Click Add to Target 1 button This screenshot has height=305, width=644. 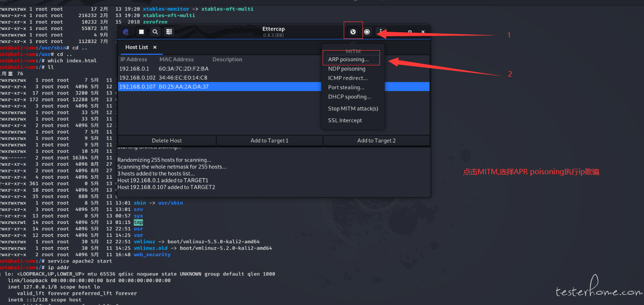tap(269, 141)
